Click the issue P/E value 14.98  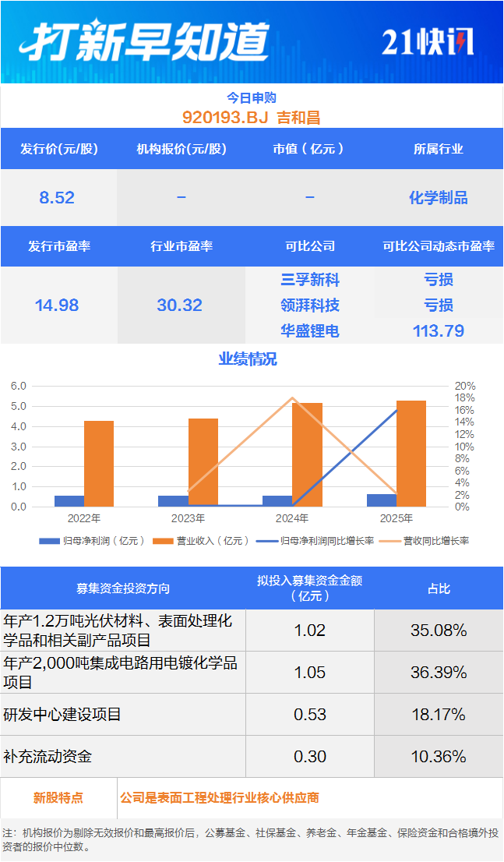pyautogui.click(x=57, y=305)
